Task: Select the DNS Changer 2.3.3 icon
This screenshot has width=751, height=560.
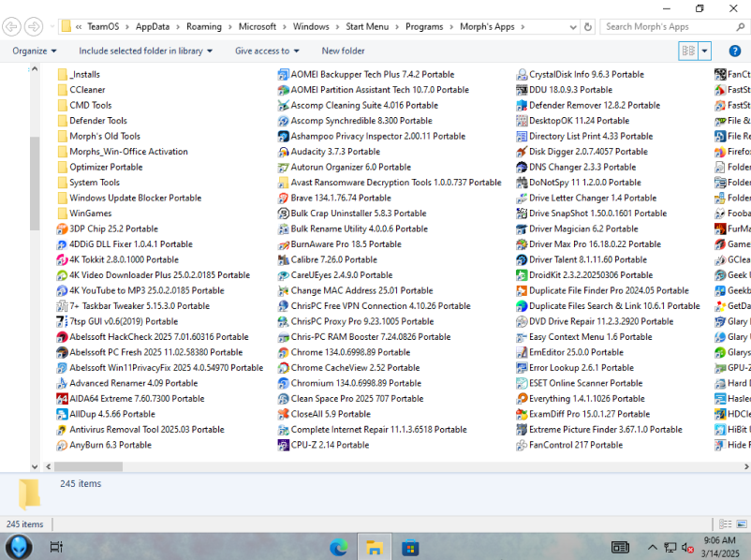Action: tap(522, 167)
